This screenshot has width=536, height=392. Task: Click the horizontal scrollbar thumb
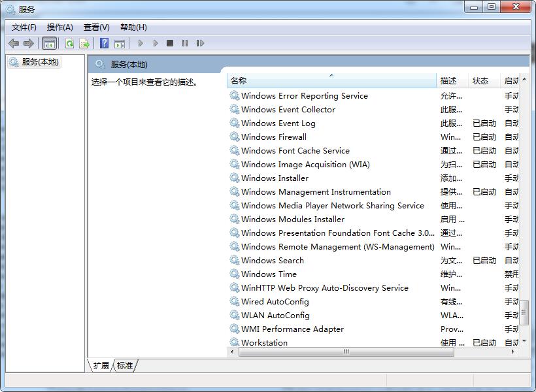pyautogui.click(x=346, y=352)
